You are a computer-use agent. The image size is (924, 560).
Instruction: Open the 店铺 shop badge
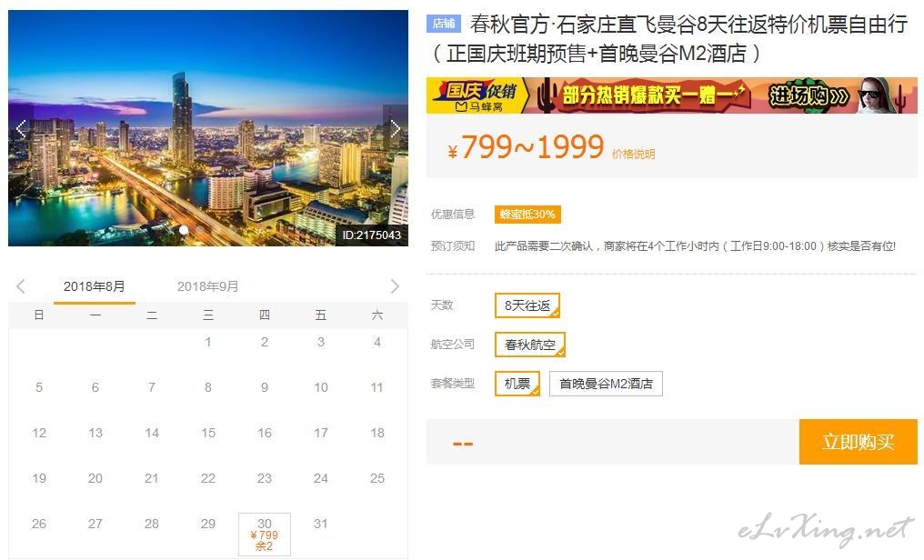(x=444, y=24)
